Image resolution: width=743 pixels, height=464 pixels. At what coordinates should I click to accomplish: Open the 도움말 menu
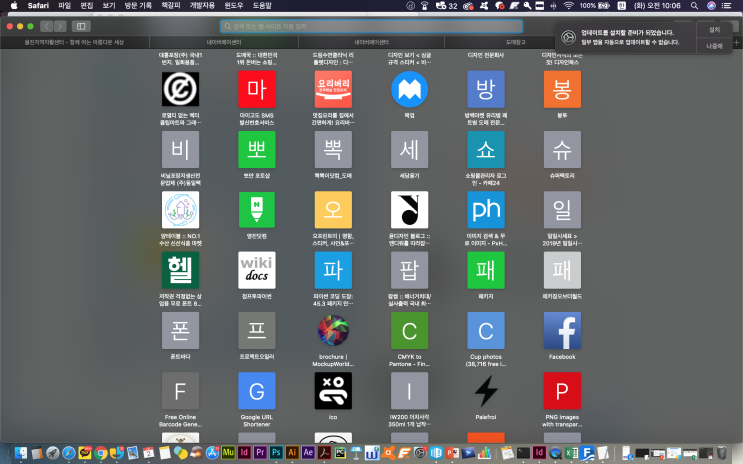[262, 6]
